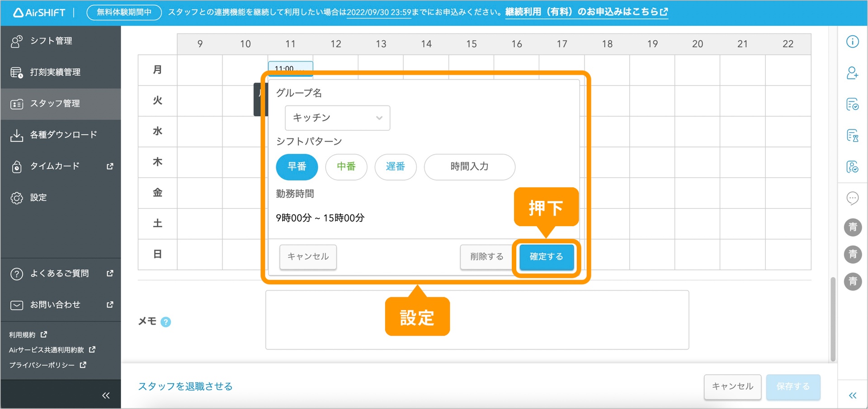Viewport: 868px width, 409px height.
Task: Open the キッチン group name dropdown
Action: (x=337, y=118)
